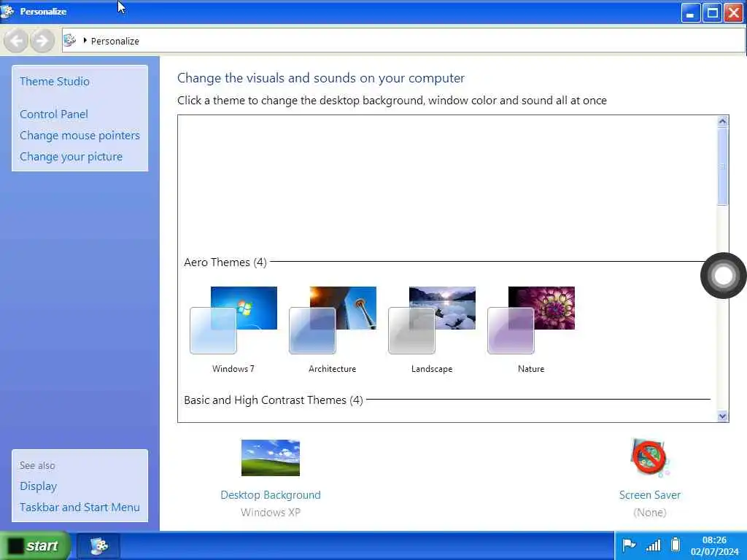Open Control Panel link
747x560 pixels.
tap(54, 114)
